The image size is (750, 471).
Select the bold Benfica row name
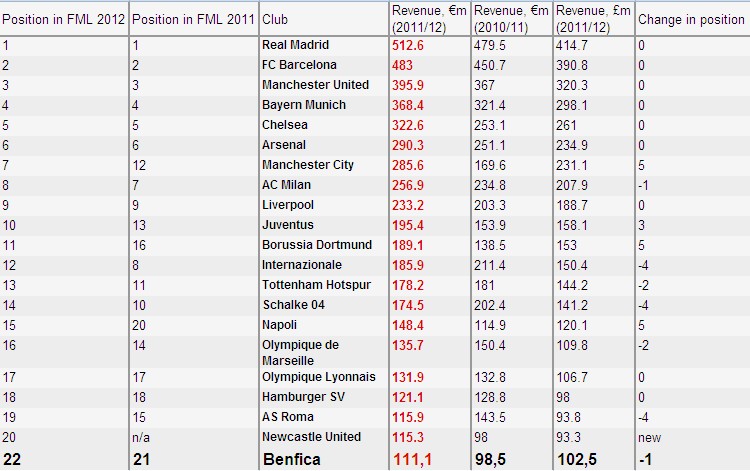tap(292, 460)
